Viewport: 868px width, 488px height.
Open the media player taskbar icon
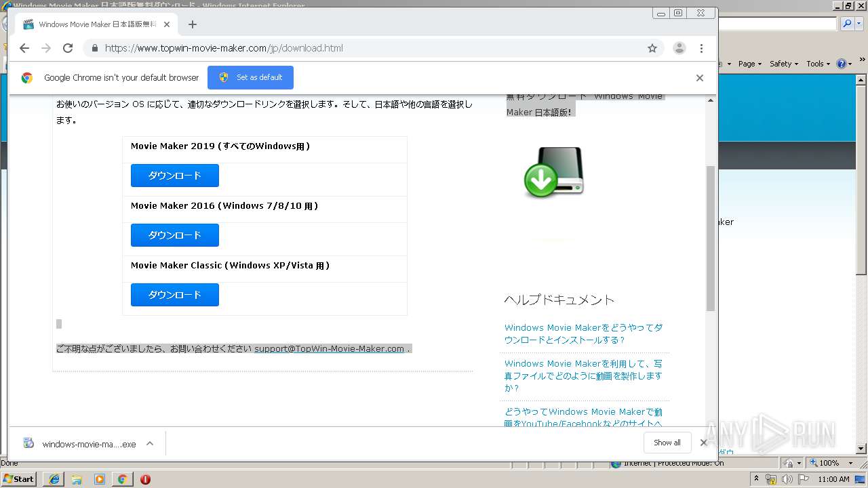[x=100, y=479]
